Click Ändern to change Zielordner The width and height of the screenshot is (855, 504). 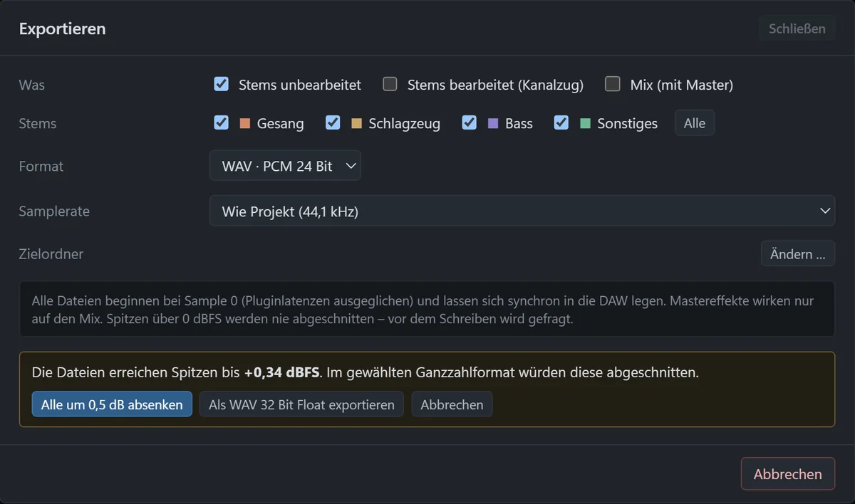tap(798, 254)
